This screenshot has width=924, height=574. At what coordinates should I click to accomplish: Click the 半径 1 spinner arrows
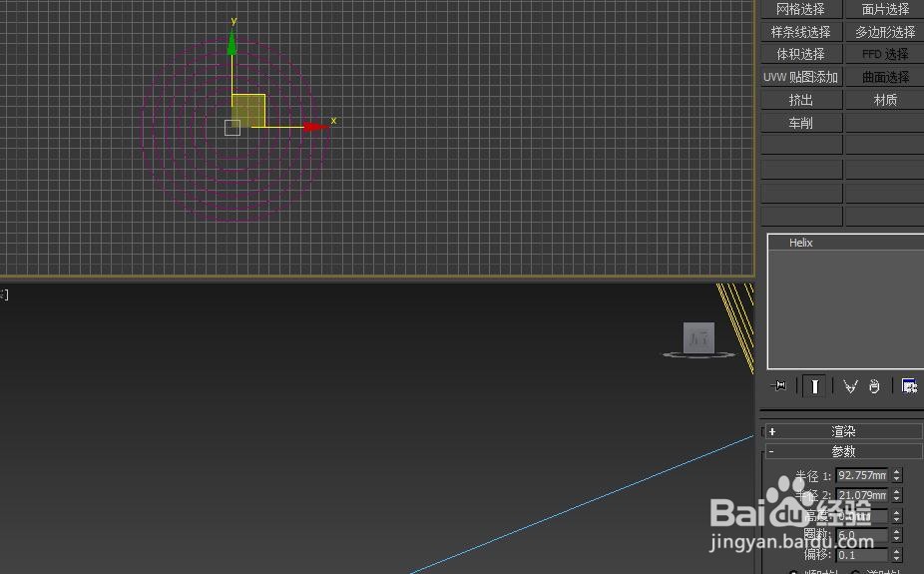click(x=897, y=475)
